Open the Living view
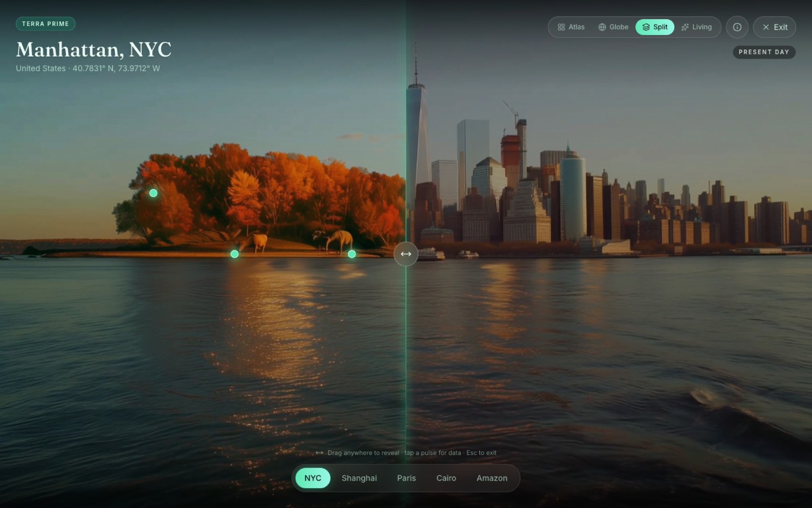 [x=696, y=27]
